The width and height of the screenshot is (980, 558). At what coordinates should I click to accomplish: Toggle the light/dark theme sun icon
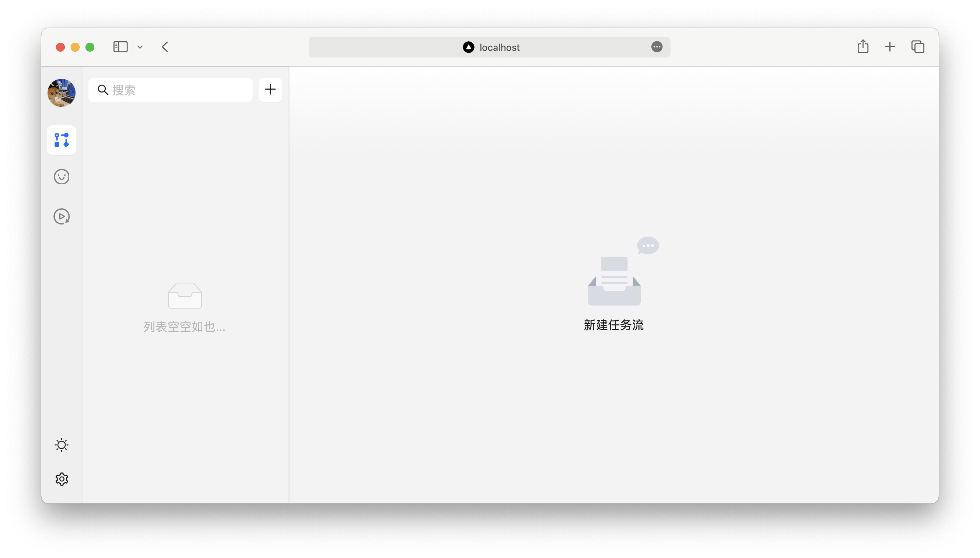tap(61, 445)
